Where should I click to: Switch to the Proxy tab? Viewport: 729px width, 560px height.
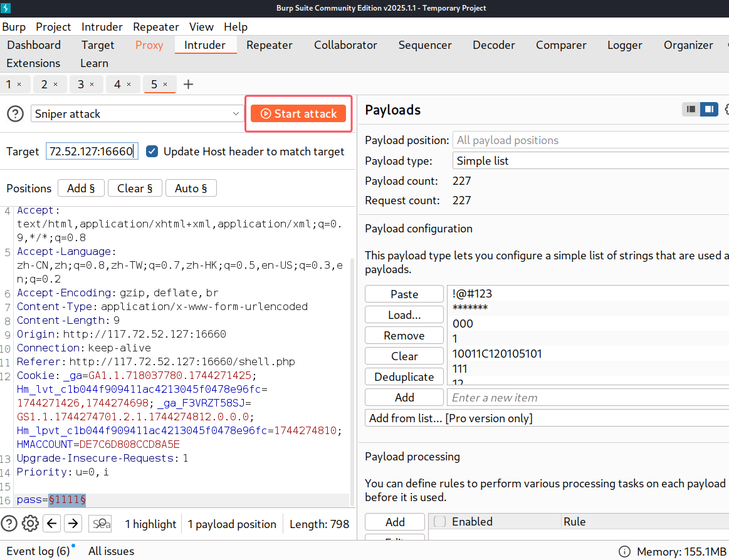tap(149, 45)
